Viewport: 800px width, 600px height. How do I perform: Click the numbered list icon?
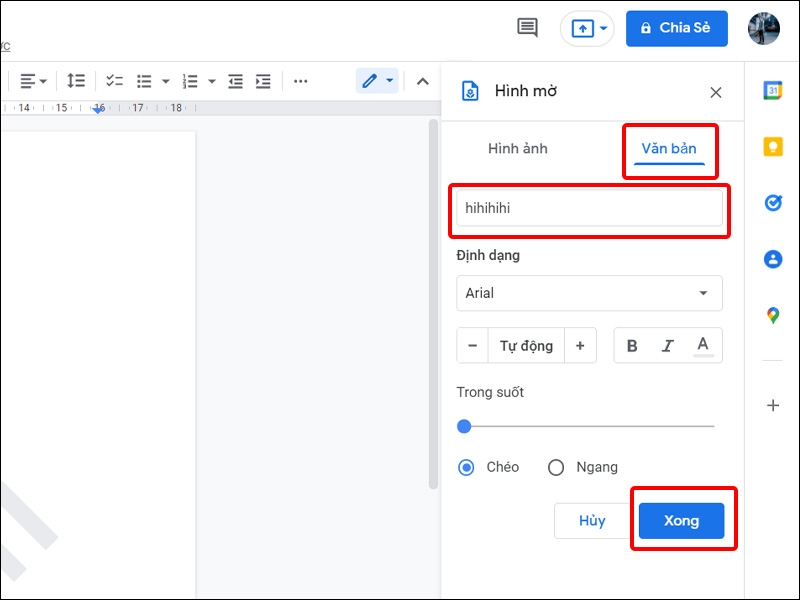coord(190,81)
